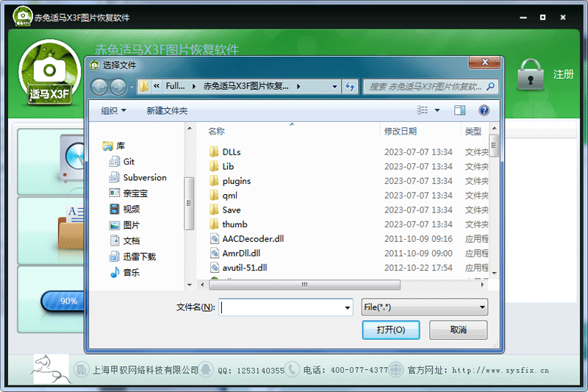Image resolution: width=588 pixels, height=392 pixels.
Task: Sort by 类型 type column header
Action: click(473, 132)
